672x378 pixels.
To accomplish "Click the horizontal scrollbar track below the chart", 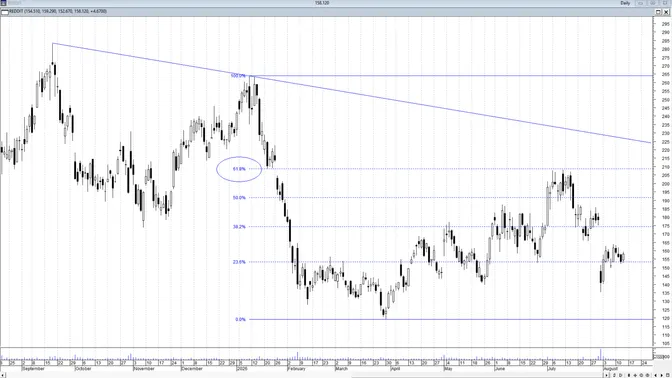I will tap(304, 375).
